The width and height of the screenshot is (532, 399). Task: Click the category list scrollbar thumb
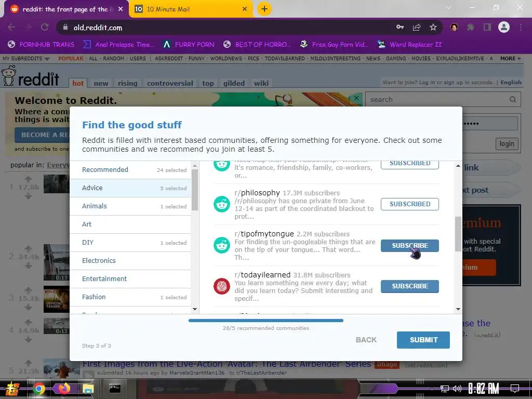[x=195, y=190]
